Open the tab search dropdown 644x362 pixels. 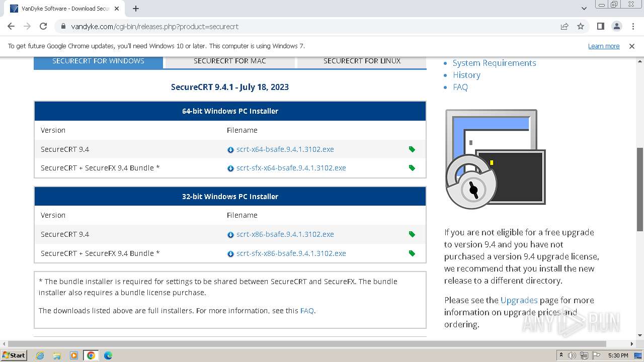click(x=584, y=9)
